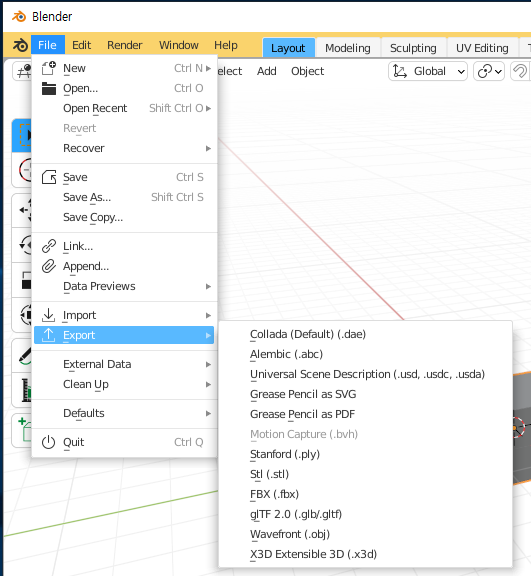Choose Open... from File menu
The height and width of the screenshot is (576, 531).
(x=124, y=88)
